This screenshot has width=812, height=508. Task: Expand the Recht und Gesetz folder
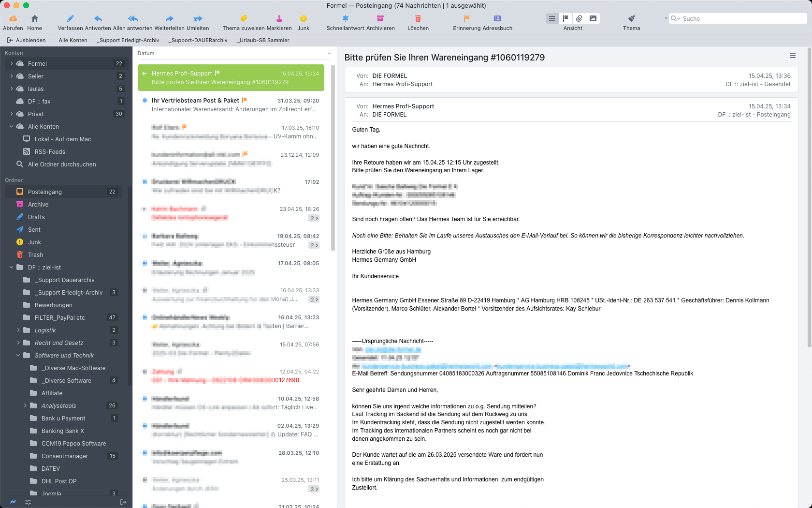(18, 343)
